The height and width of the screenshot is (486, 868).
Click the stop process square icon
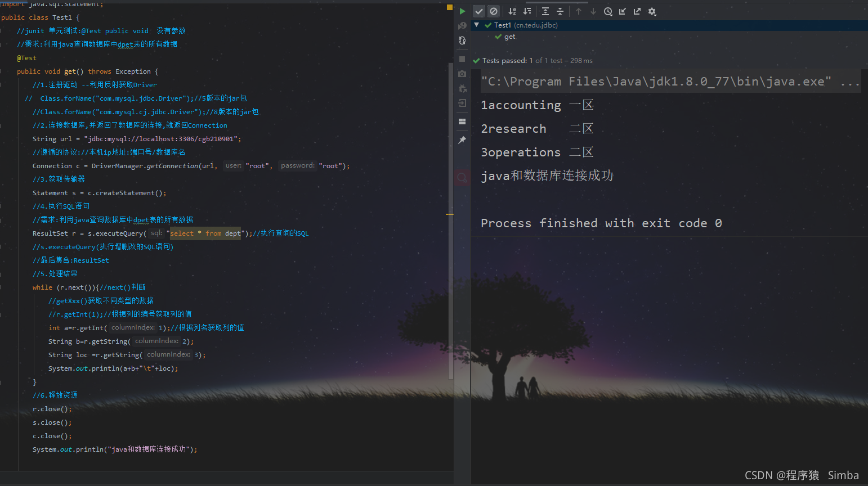462,59
